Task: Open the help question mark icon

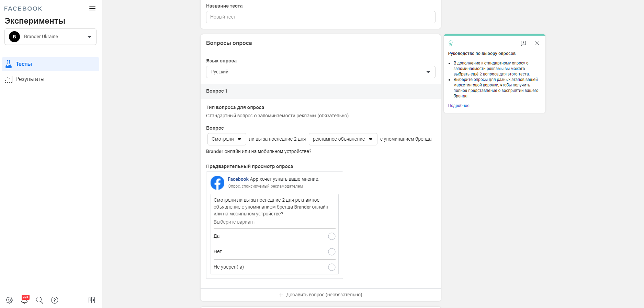Action: (55, 300)
